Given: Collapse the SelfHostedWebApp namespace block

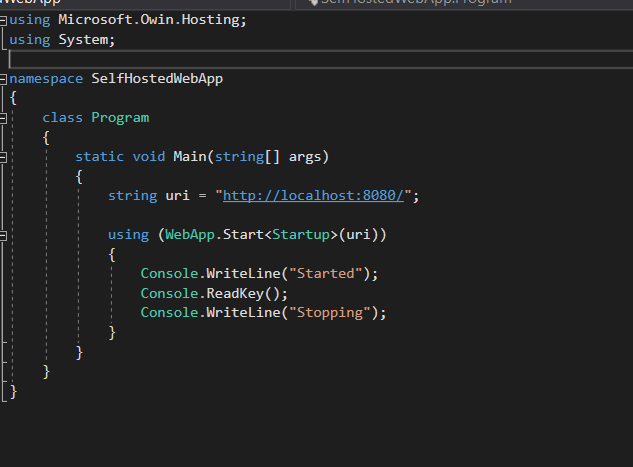Looking at the screenshot, I should (4, 79).
